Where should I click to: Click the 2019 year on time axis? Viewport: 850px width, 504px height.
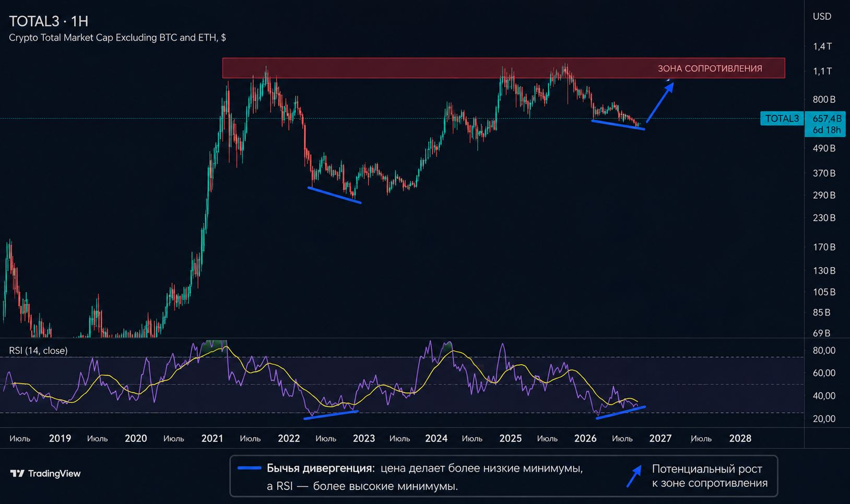tap(60, 438)
